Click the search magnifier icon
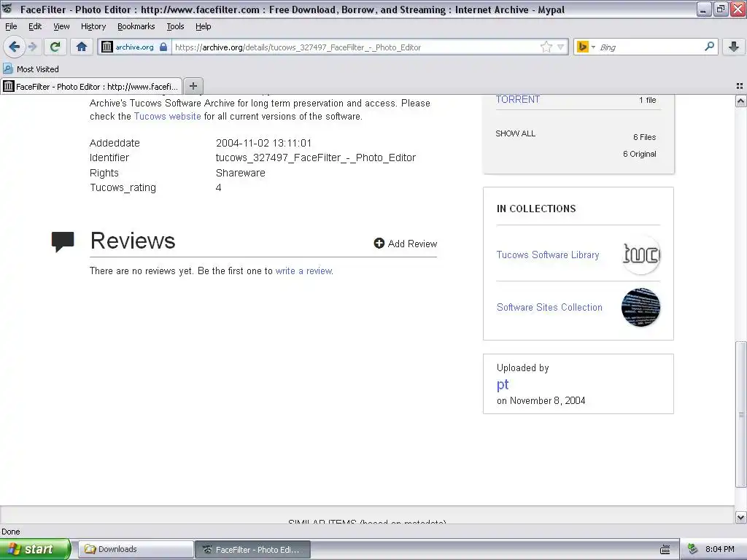The image size is (747, 560). tap(709, 46)
